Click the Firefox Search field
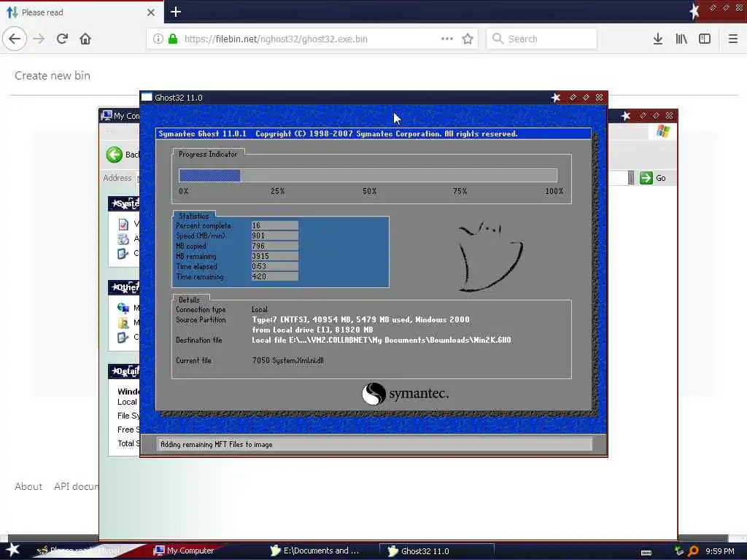The height and width of the screenshot is (560, 747). point(541,39)
